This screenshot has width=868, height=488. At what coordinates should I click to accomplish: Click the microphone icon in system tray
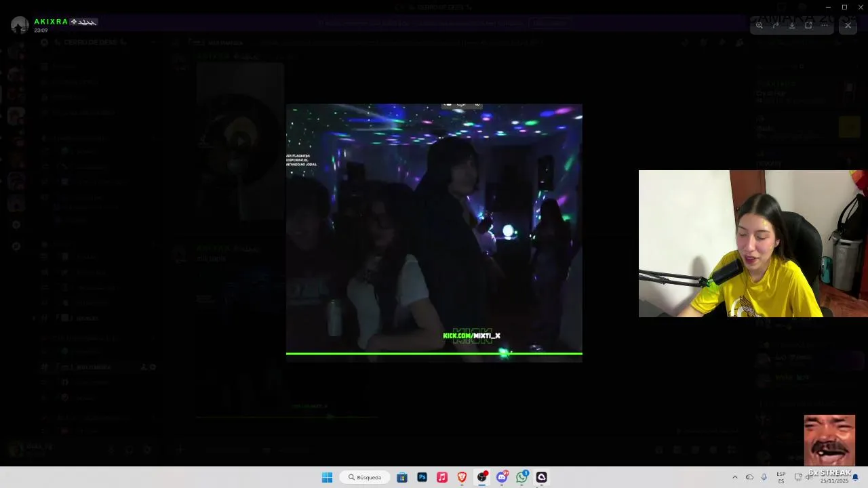tap(764, 477)
